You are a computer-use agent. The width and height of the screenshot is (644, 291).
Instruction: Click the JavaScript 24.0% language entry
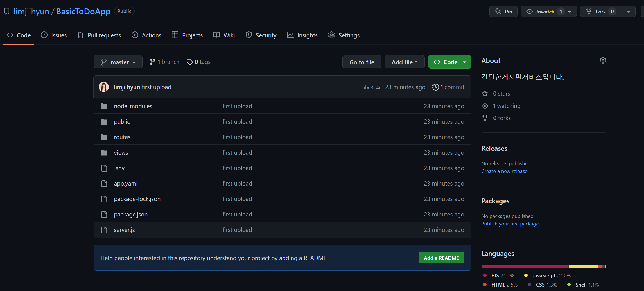tap(547, 276)
